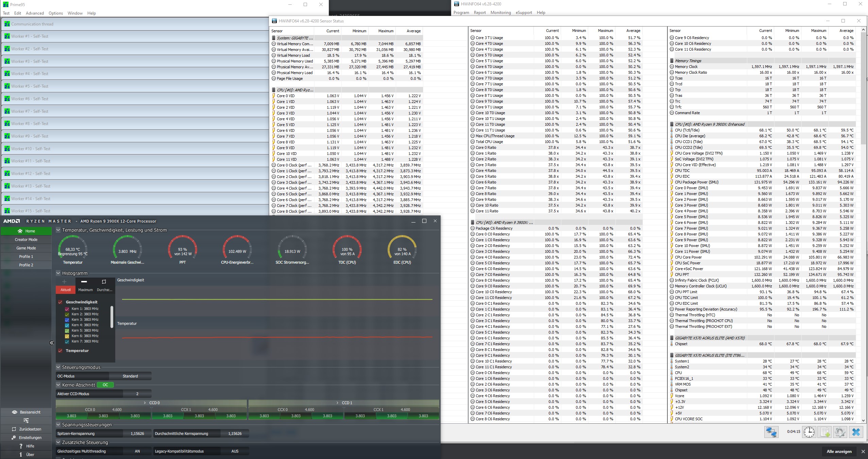Screen dimensions: 868x459
Task: Collapse the Steuerungsmodus section
Action: pos(58,367)
